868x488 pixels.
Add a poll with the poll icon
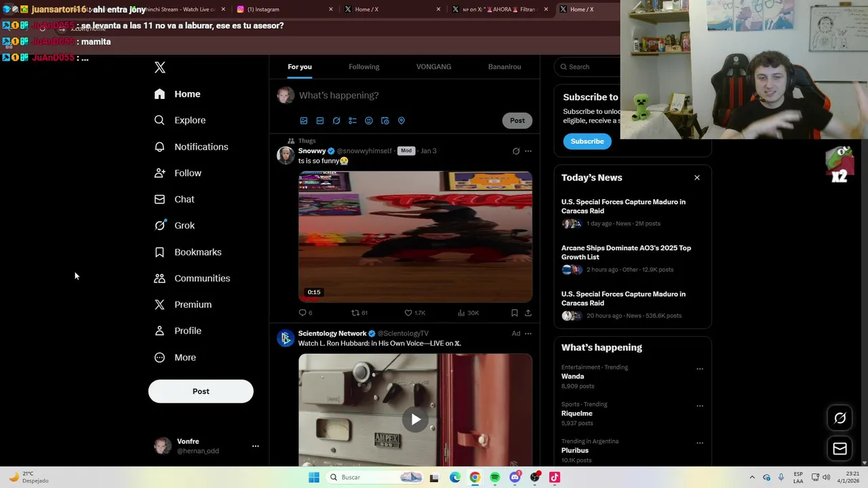[353, 121]
